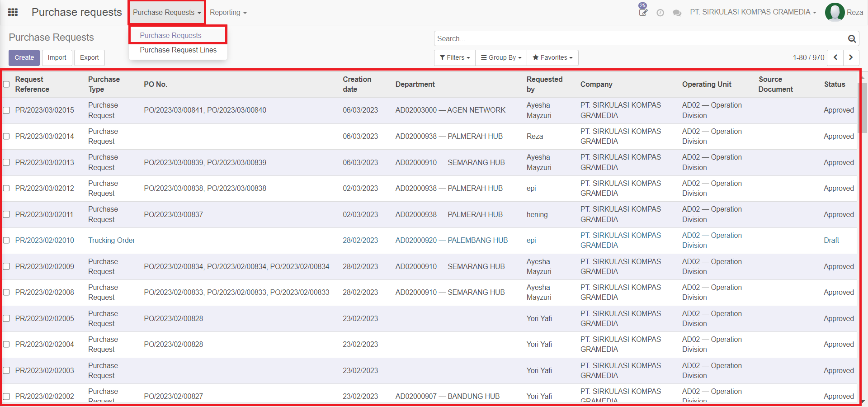
Task: Go to previous page with left chevron
Action: (835, 57)
